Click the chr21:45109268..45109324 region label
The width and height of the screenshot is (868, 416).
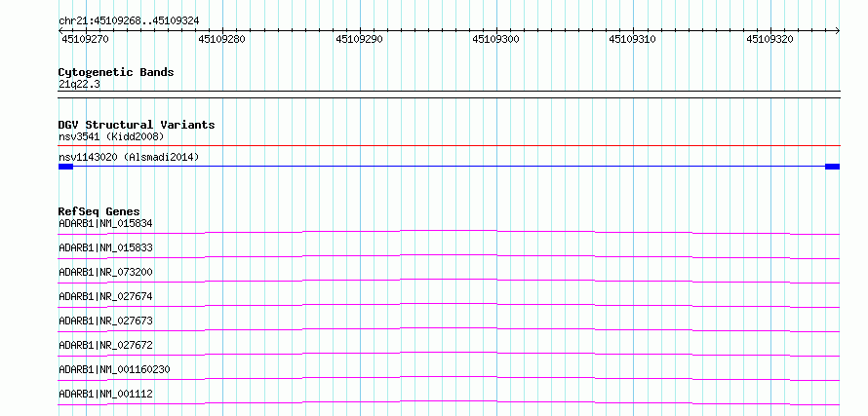(129, 21)
